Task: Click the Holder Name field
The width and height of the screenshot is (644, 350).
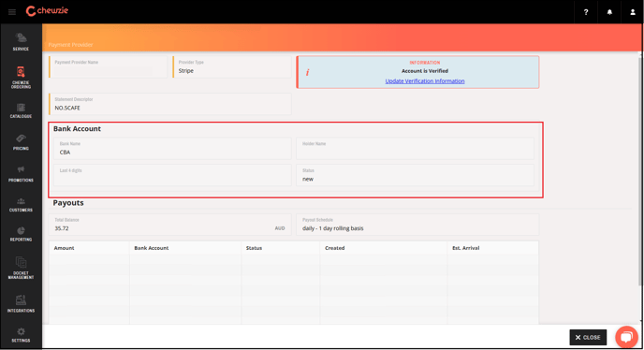Action: tap(416, 148)
